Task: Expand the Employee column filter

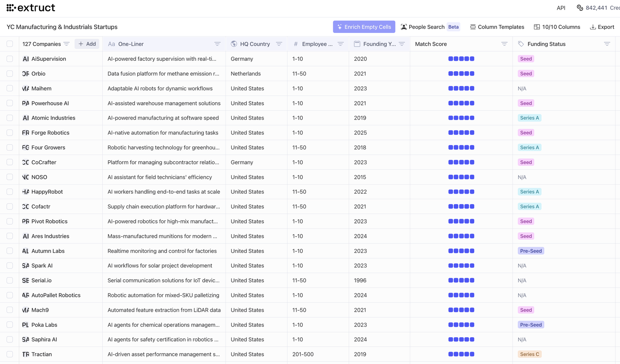Action: (x=341, y=44)
